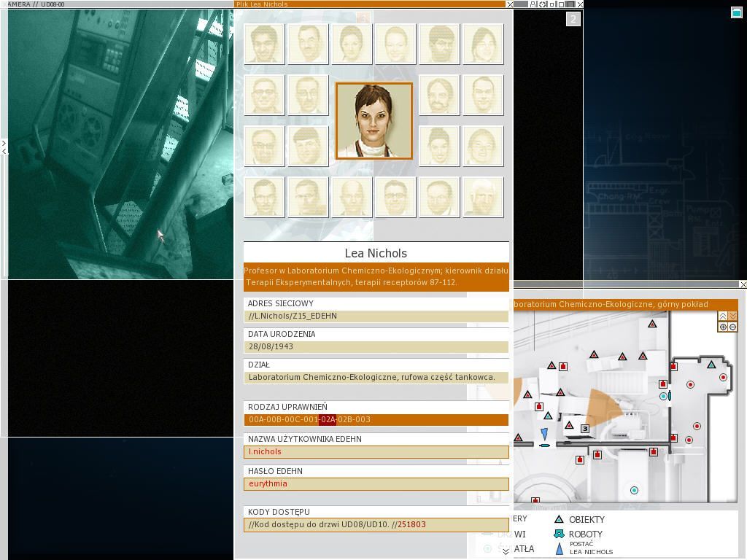This screenshot has height=560, width=747.
Task: Go up one deck with double-chevron up
Action: 723,316
